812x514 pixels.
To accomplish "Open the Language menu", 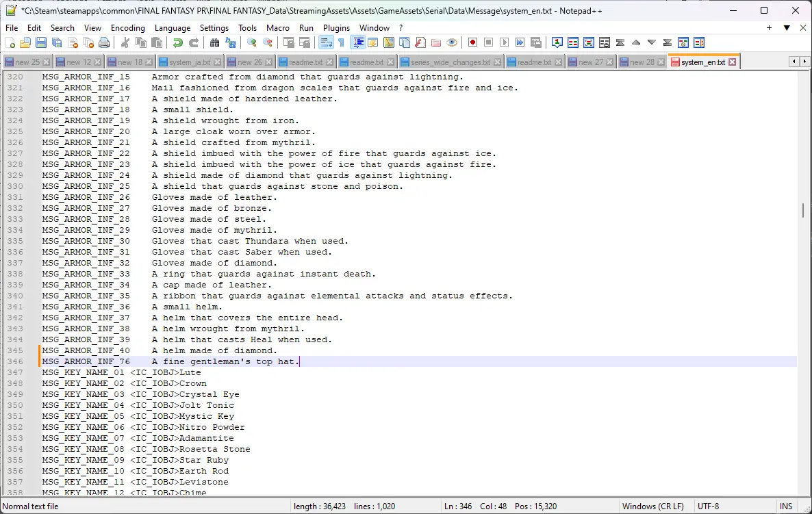I will pyautogui.click(x=173, y=28).
